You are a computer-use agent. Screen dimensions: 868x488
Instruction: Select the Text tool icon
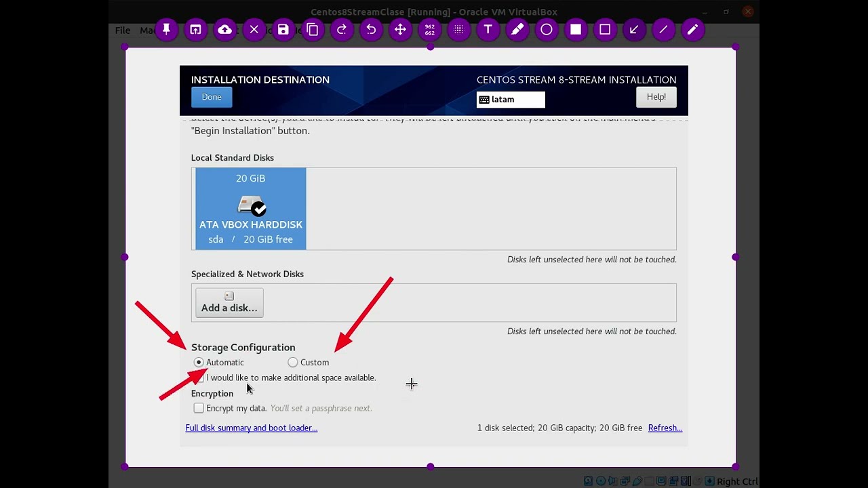[x=488, y=30]
